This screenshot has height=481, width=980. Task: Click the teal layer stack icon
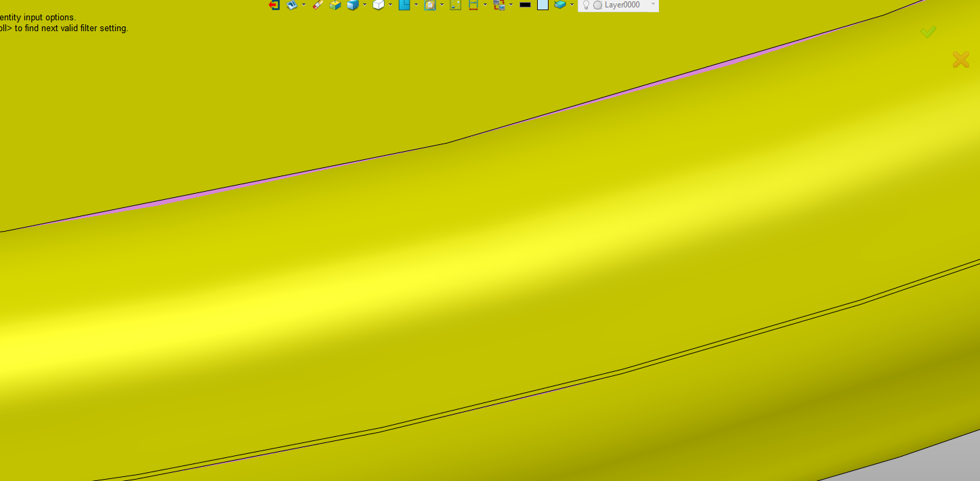click(x=560, y=5)
